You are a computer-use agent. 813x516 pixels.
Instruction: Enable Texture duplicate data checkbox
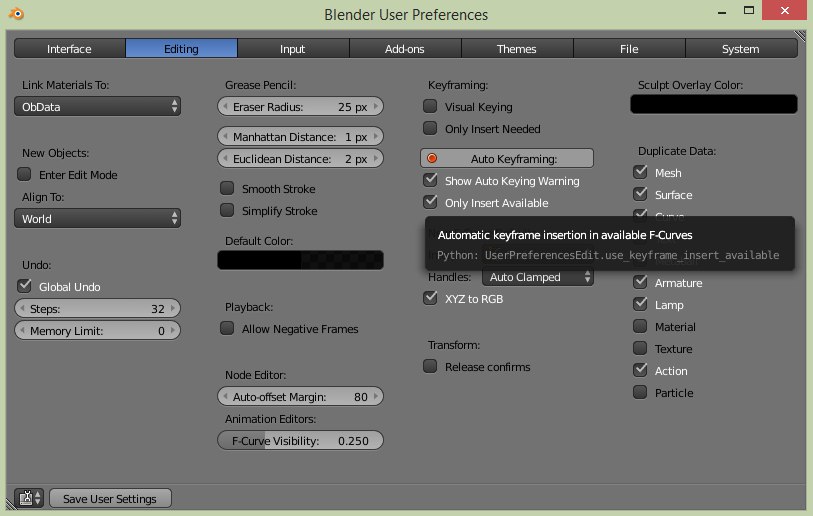coord(640,348)
